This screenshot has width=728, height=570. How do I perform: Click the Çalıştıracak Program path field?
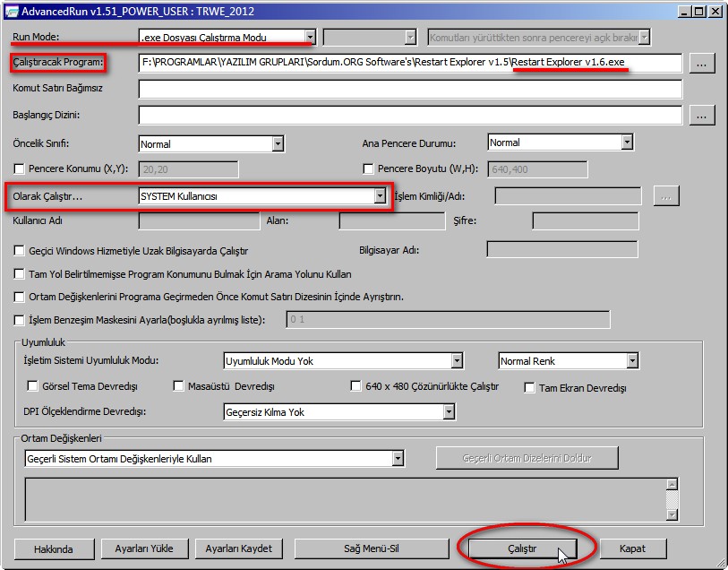[x=410, y=62]
